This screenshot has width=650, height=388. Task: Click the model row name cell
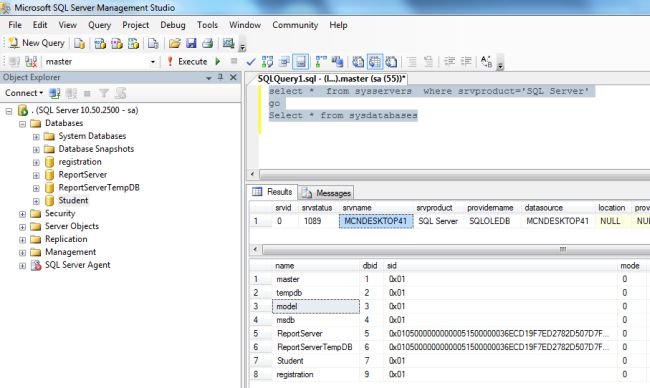(x=316, y=306)
